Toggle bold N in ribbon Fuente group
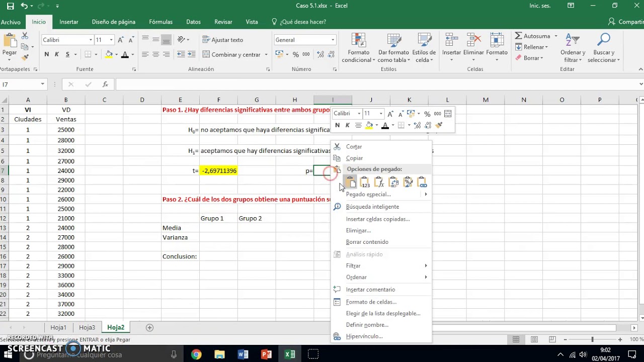The height and width of the screenshot is (362, 644). [47, 54]
